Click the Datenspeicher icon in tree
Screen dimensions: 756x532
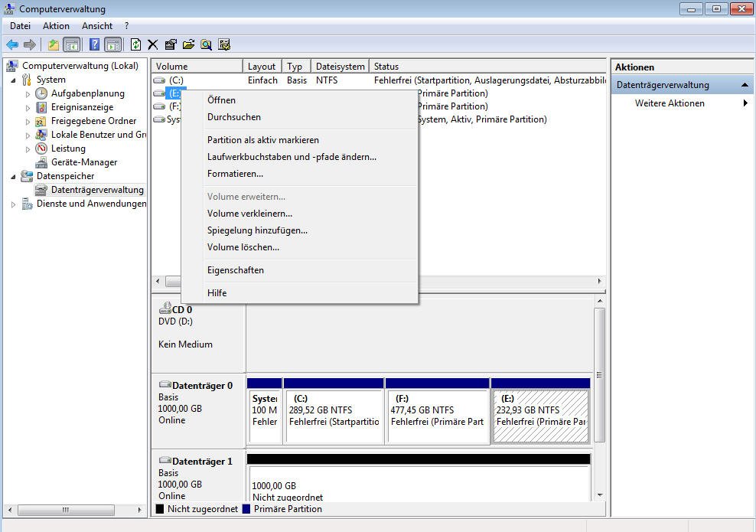point(27,176)
